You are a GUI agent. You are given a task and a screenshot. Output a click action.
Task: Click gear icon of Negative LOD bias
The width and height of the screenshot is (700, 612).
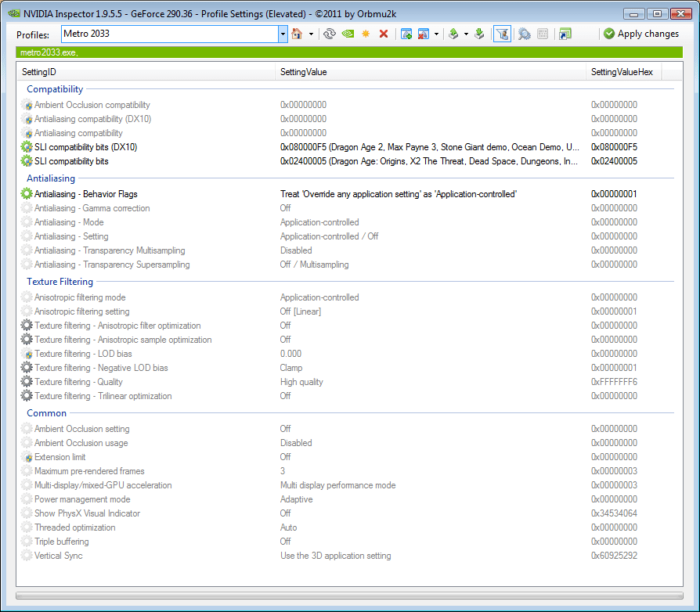pos(27,368)
